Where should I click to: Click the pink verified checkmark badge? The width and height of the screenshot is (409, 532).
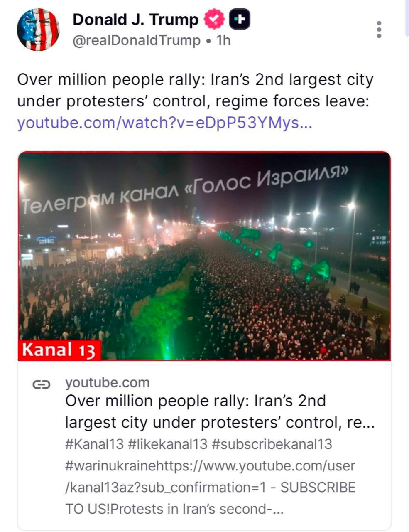click(x=214, y=20)
